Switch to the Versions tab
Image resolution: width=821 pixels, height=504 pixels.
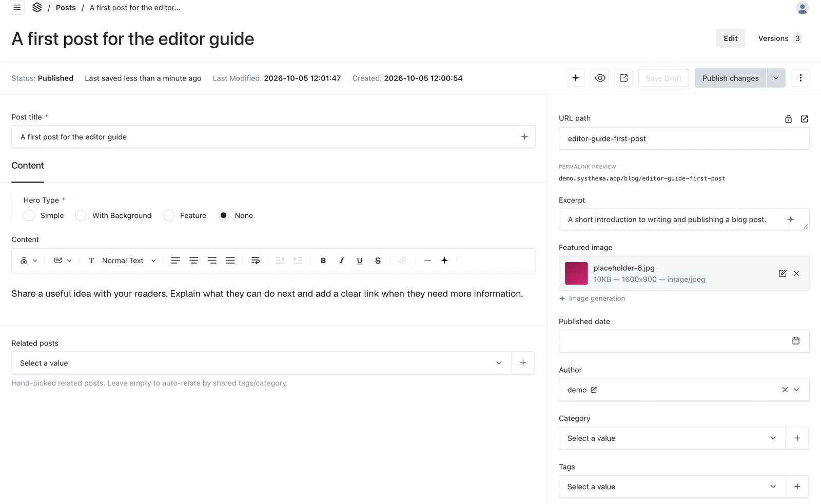coord(779,38)
